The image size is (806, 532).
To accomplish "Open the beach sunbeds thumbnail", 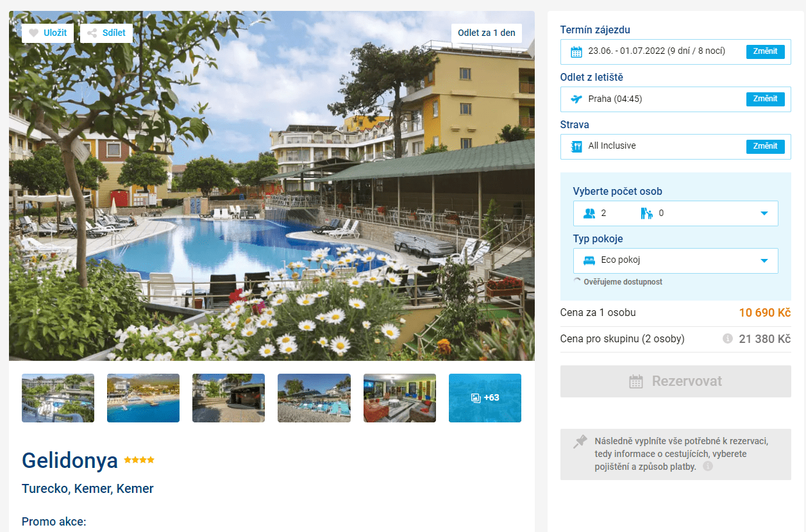I will 314,398.
